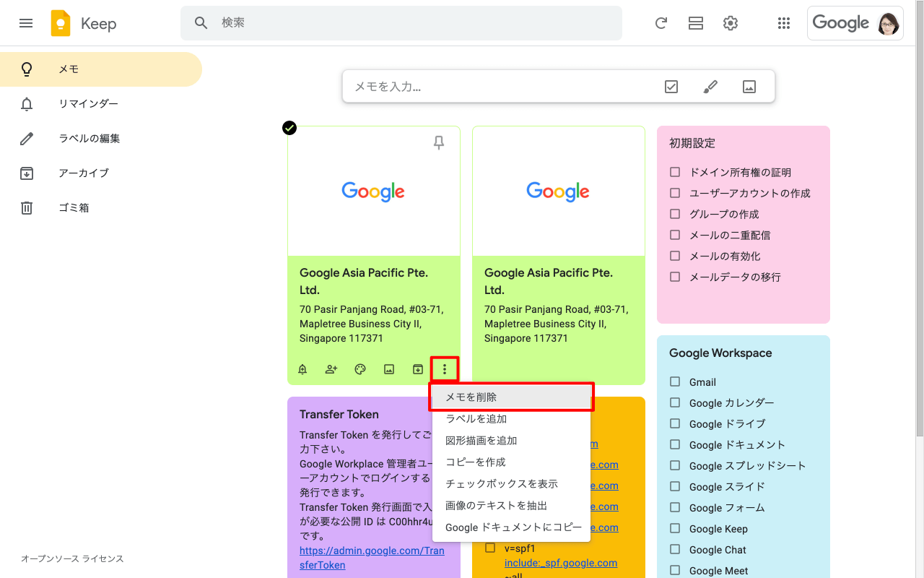
Task: Check the メールの有効化 checkbox
Action: point(675,256)
